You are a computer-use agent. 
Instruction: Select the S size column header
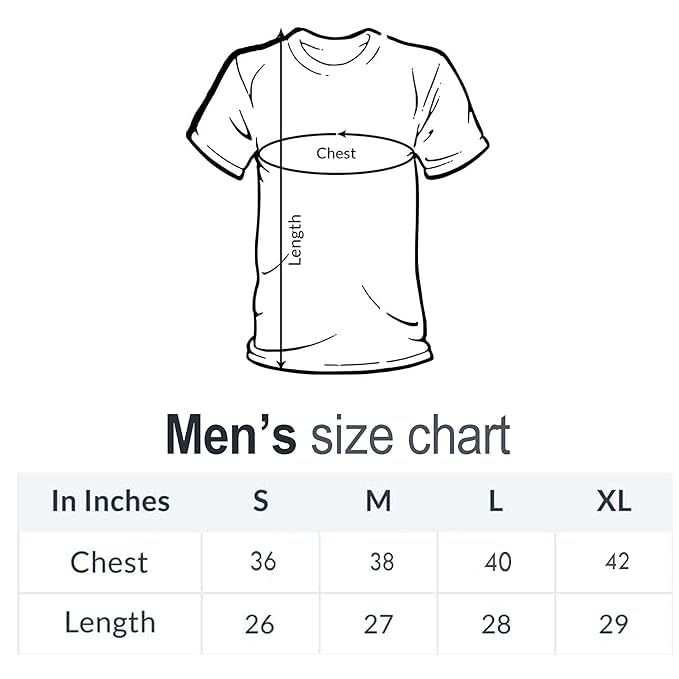pyautogui.click(x=260, y=501)
